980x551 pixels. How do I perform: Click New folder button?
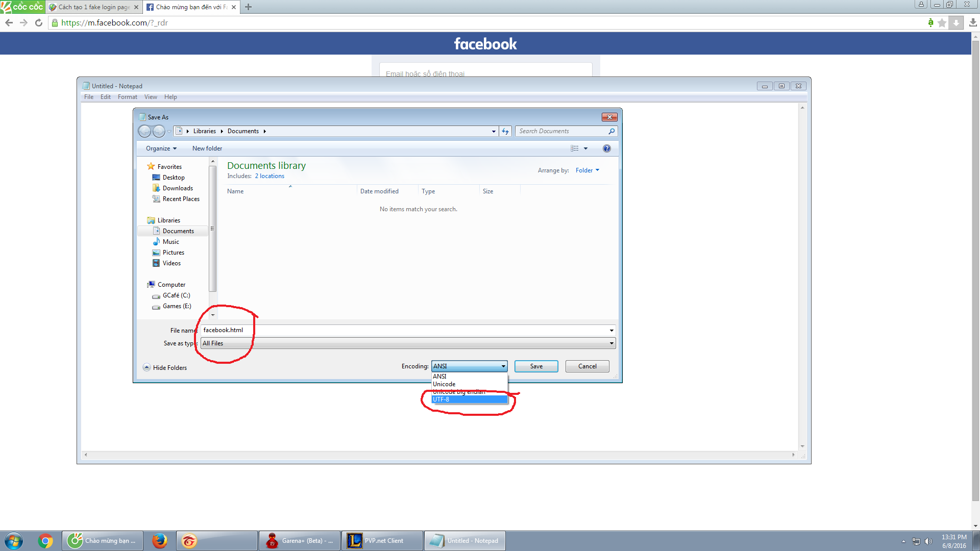pos(207,148)
